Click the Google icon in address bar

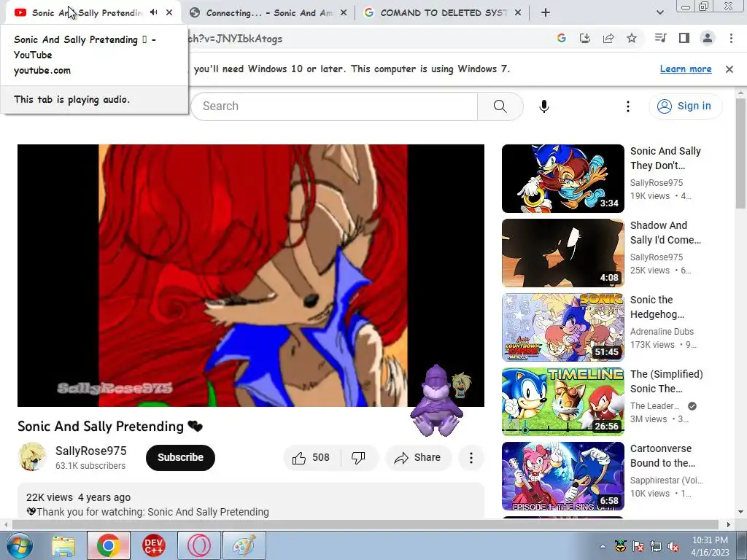click(561, 38)
